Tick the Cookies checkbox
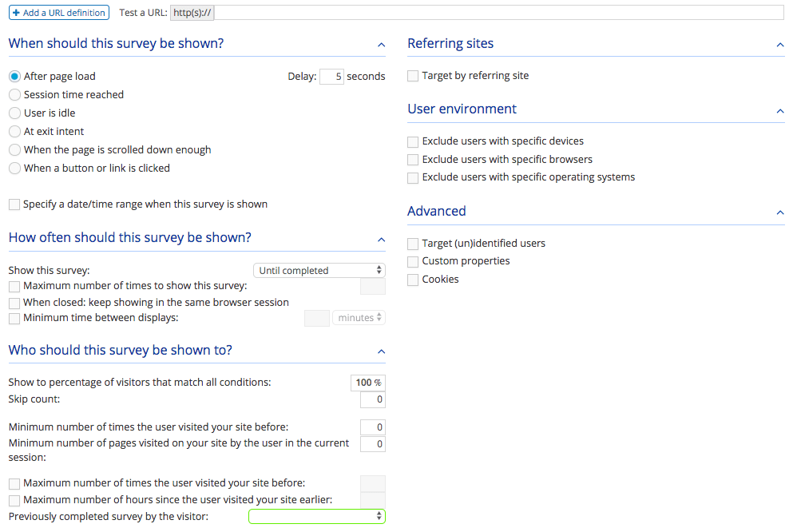This screenshot has height=532, width=797. point(413,280)
